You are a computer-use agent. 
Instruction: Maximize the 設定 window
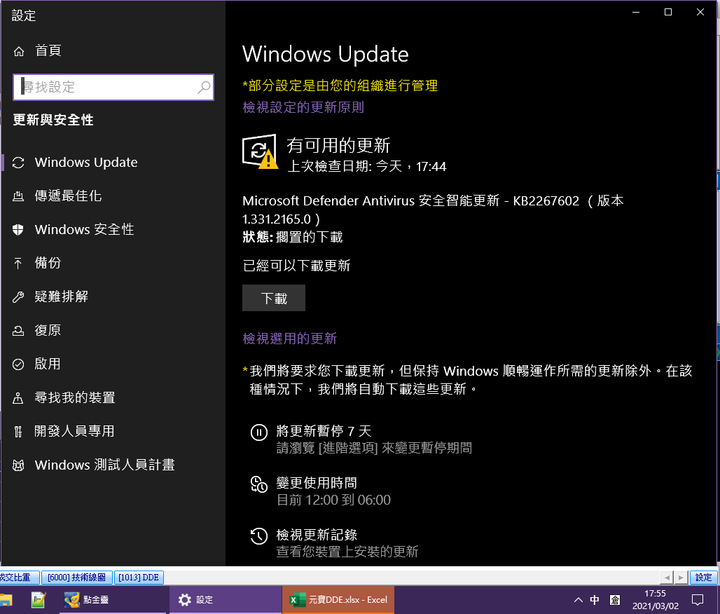tap(668, 12)
